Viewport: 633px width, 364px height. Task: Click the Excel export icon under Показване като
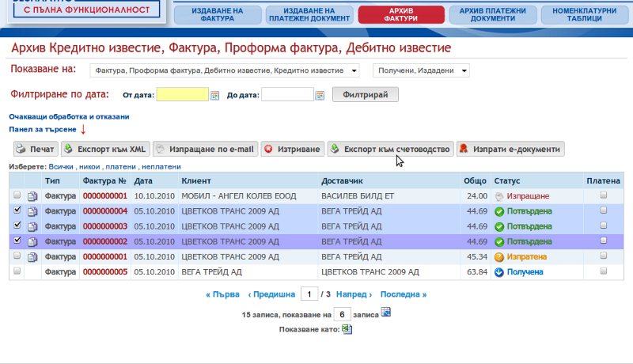pyautogui.click(x=347, y=329)
